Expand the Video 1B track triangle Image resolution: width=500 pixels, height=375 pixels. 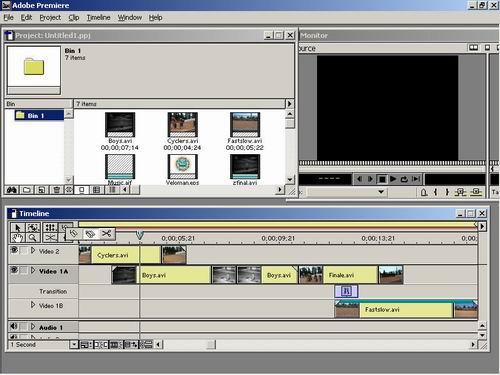(33, 305)
